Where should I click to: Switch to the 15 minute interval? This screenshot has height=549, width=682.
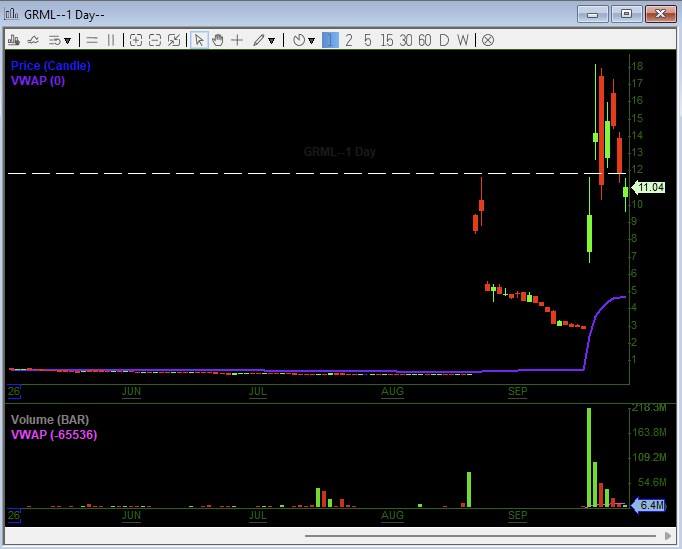point(386,40)
